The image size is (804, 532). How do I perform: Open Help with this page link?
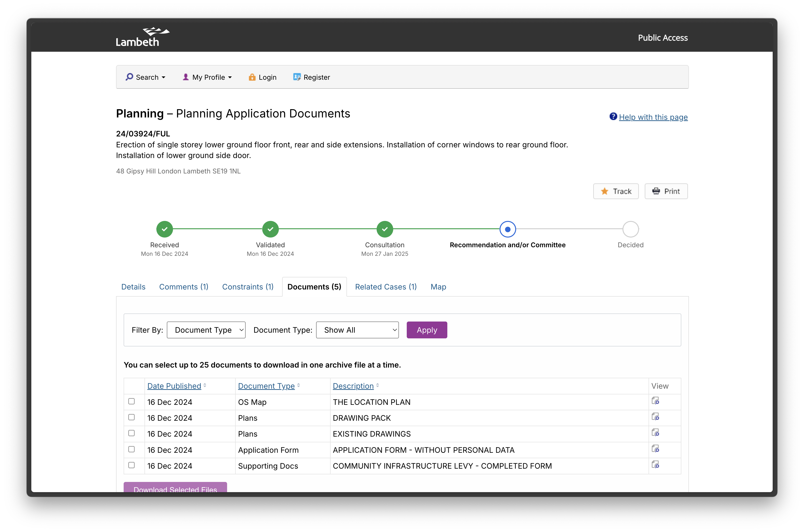pos(653,117)
